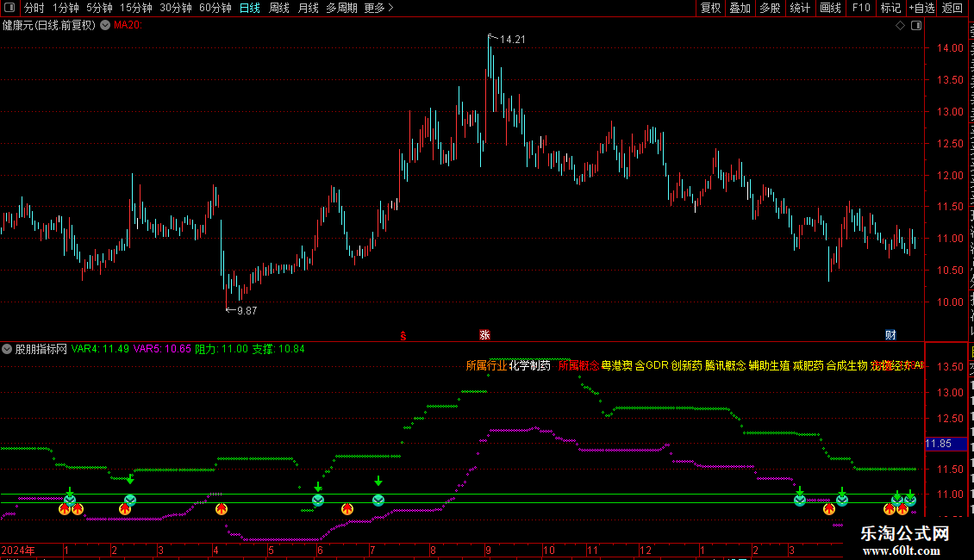This screenshot has height=560, width=974.
Task: Click the 阻力: 11.00 resistance value
Action: (x=222, y=349)
